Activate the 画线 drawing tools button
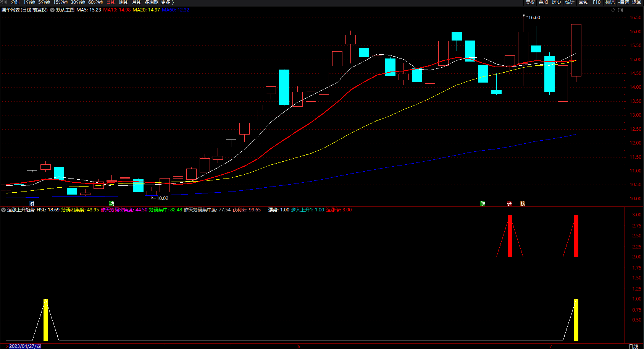Screen dimensions: 644x349 [583, 2]
